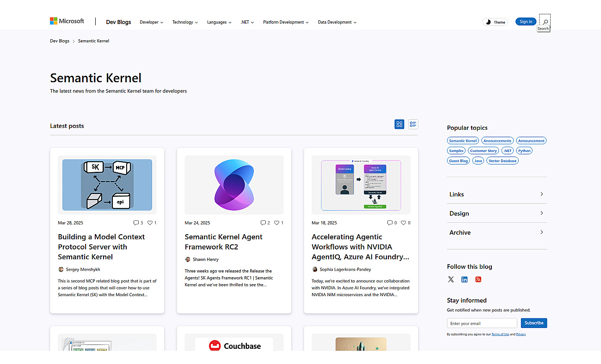The width and height of the screenshot is (601, 364).
Task: Open the X (Twitter) follow icon
Action: coord(451,279)
